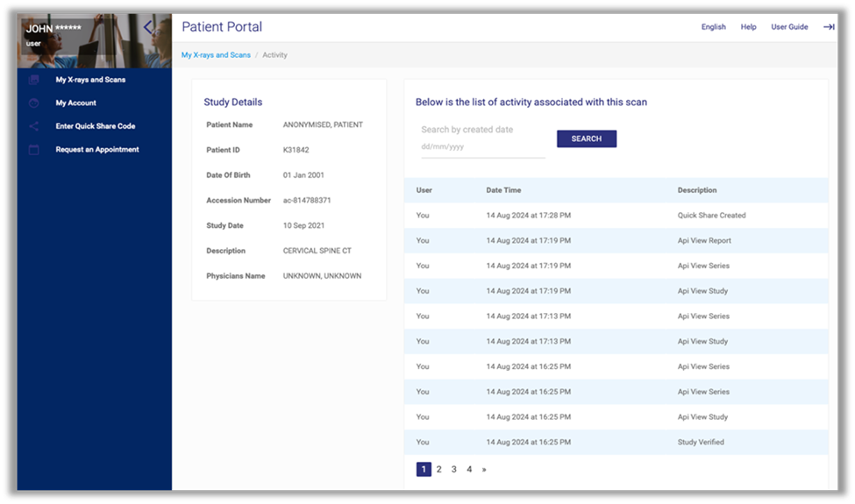The height and width of the screenshot is (504, 855).
Task: Click the next page double-arrow in pagination
Action: pyautogui.click(x=484, y=470)
